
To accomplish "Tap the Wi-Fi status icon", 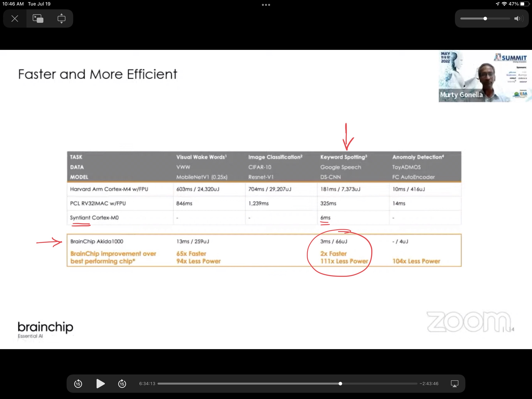I will pyautogui.click(x=504, y=4).
